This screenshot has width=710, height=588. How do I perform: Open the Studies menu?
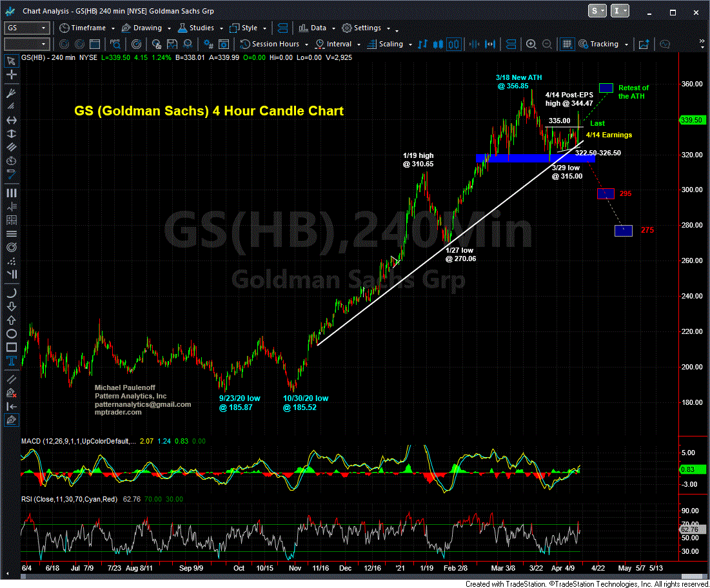(201, 28)
